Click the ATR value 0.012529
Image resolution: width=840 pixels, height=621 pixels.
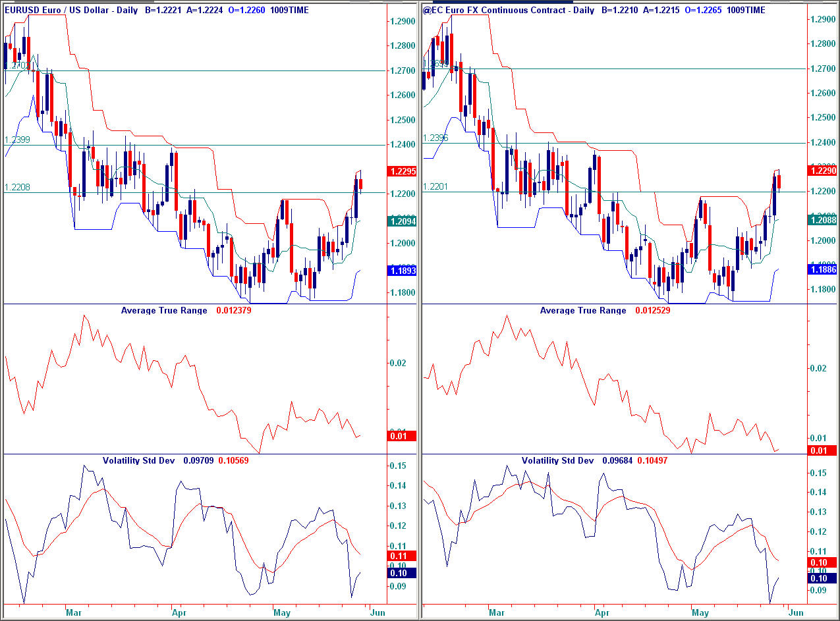point(653,310)
